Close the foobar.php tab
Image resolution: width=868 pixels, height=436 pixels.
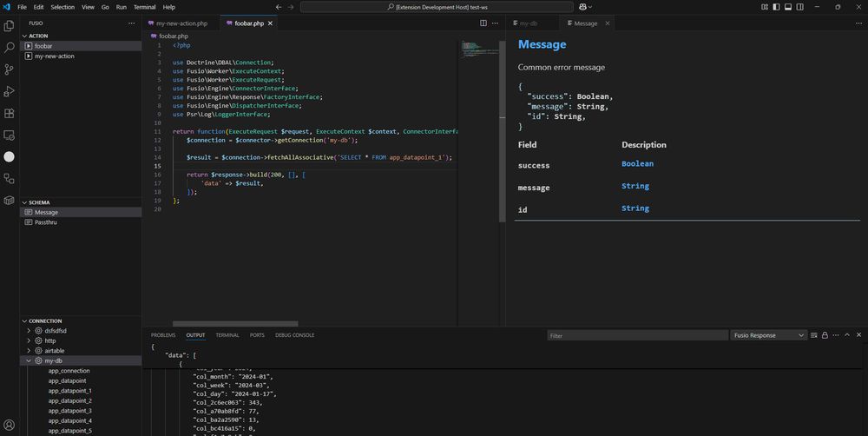coord(270,23)
